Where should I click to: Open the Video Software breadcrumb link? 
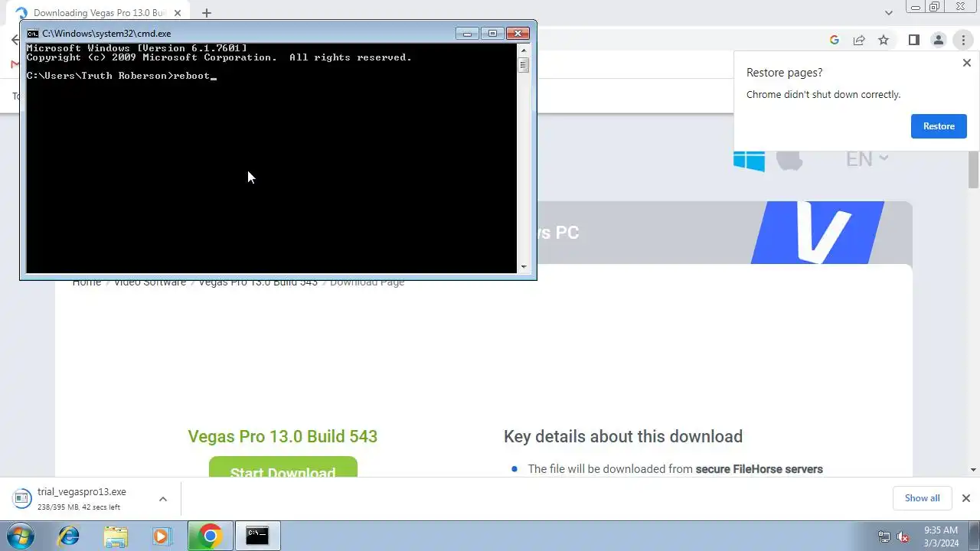pyautogui.click(x=150, y=282)
